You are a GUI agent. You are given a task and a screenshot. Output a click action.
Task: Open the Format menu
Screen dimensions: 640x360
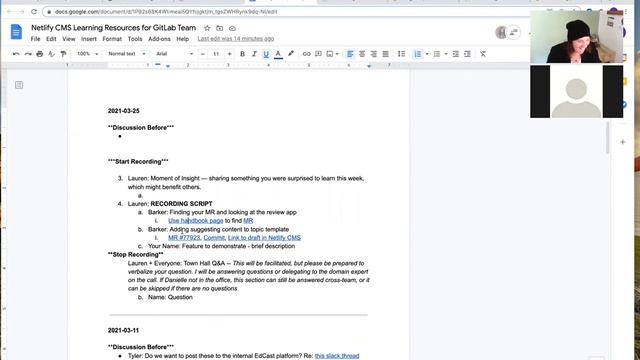112,39
